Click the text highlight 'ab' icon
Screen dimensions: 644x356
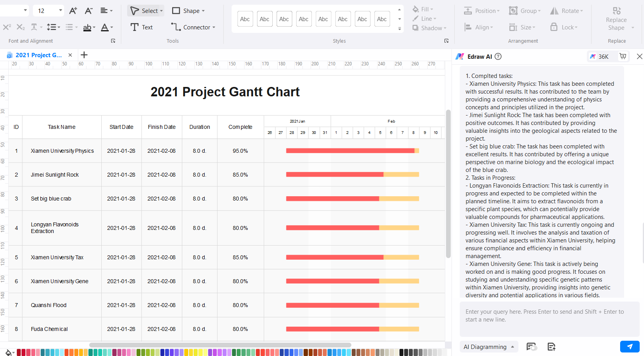(x=87, y=27)
